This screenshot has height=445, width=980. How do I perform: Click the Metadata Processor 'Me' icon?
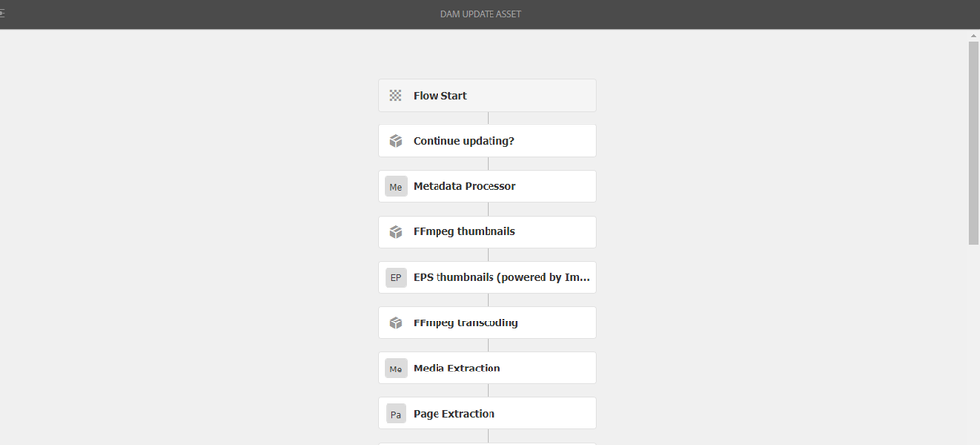(x=395, y=186)
